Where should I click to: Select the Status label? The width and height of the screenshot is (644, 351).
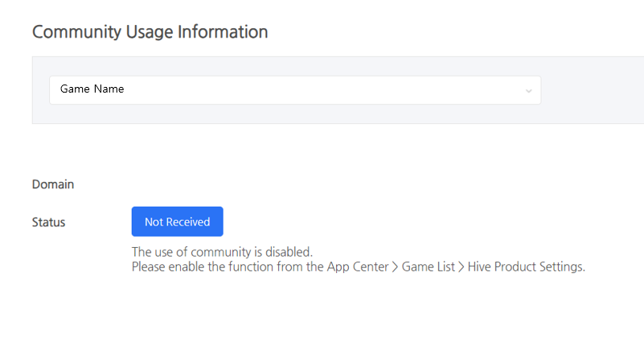(x=48, y=222)
